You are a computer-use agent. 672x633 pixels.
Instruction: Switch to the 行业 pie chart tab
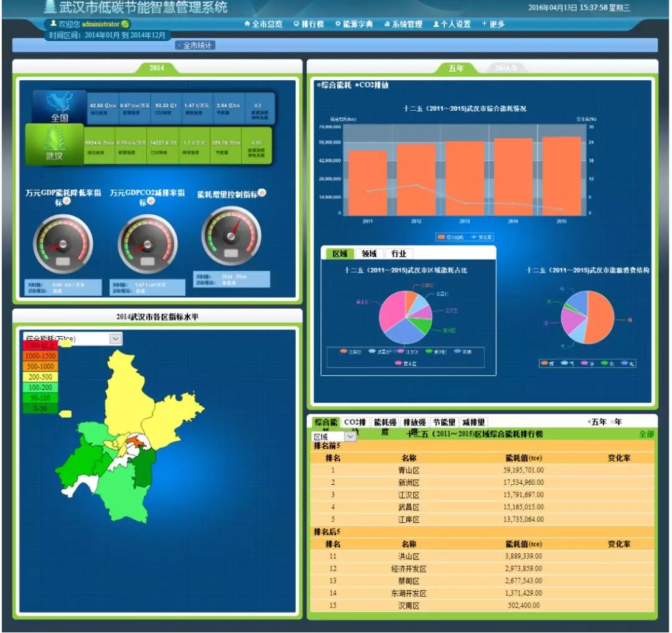pyautogui.click(x=399, y=253)
